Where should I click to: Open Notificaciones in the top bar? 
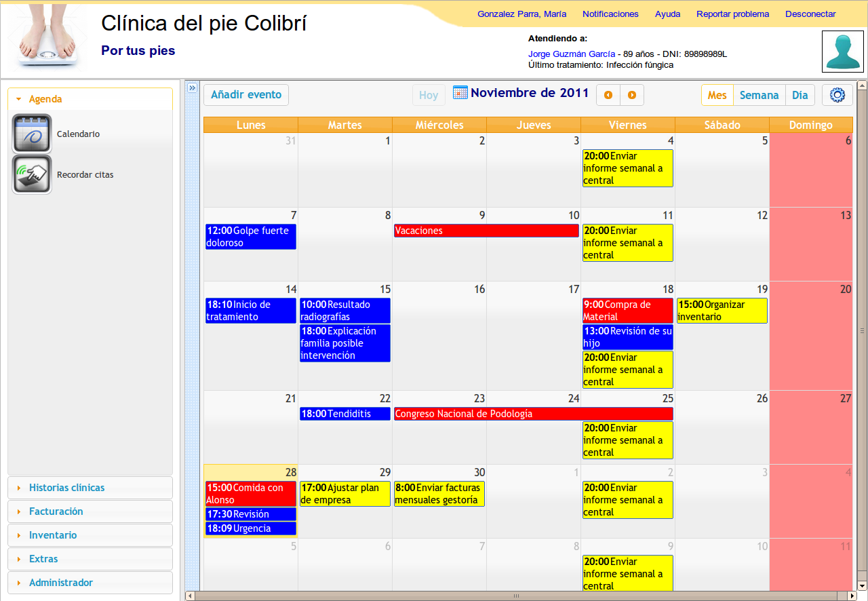tap(610, 14)
